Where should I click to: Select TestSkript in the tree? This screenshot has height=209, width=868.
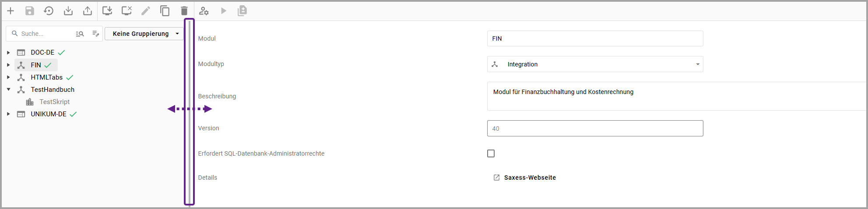54,102
